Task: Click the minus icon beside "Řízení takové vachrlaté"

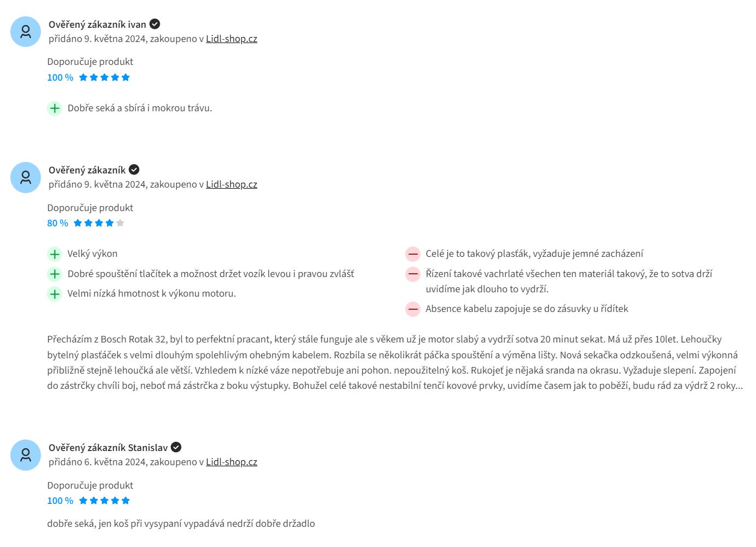Action: point(413,274)
